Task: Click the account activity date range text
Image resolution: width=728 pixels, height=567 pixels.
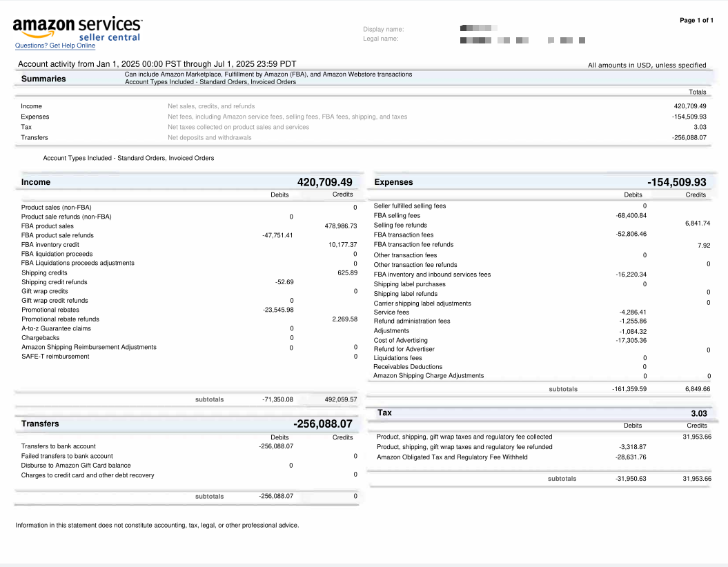Action: point(157,64)
